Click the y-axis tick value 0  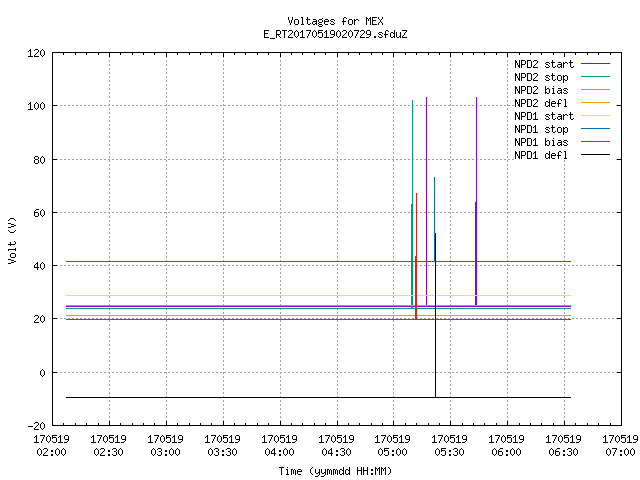(42, 373)
